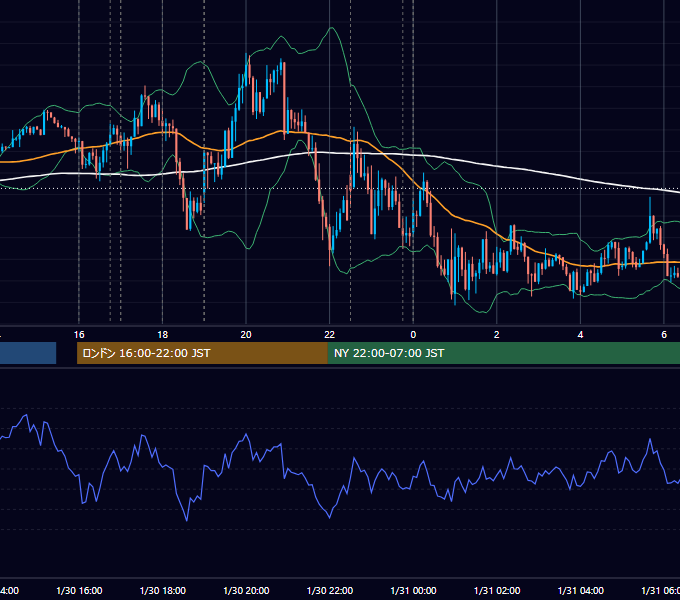
Task: Click the 1/30 22:00 time label
Action: pyautogui.click(x=330, y=590)
